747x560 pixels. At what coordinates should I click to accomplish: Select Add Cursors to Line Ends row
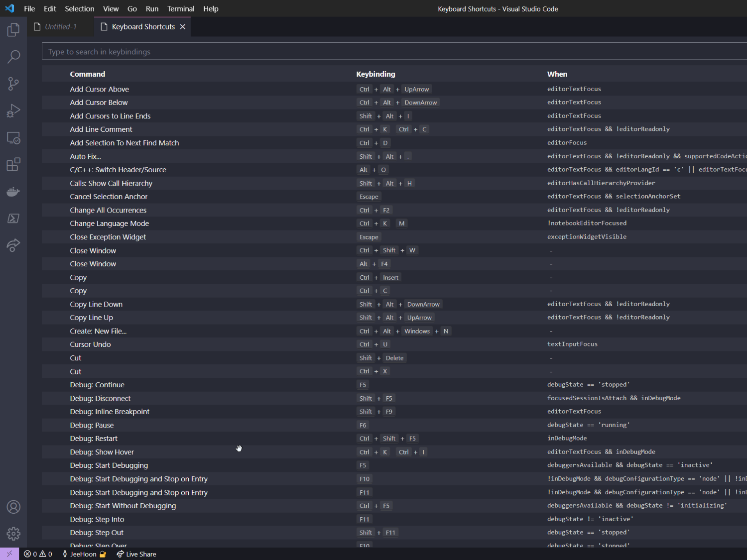394,116
